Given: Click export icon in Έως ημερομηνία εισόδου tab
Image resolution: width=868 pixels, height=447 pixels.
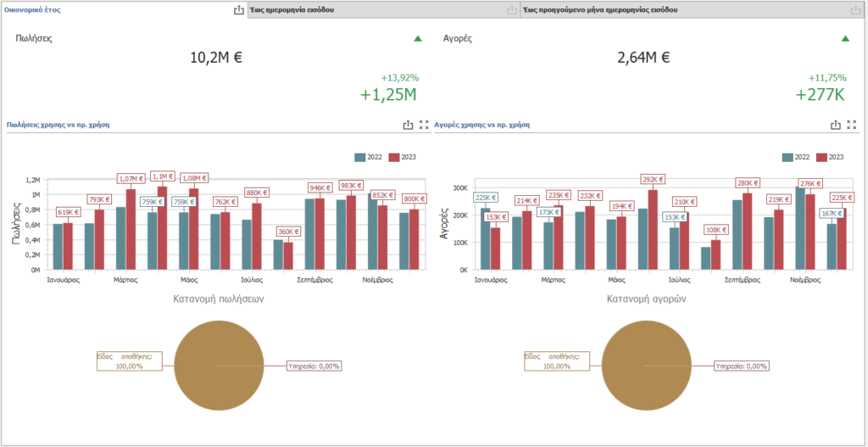Looking at the screenshot, I should pos(511,10).
